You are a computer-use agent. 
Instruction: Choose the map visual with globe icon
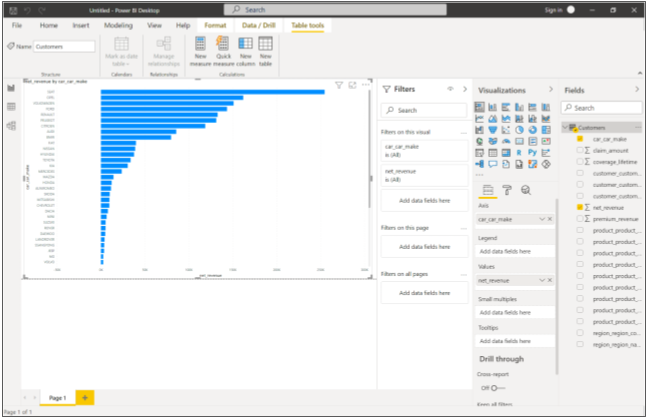pyautogui.click(x=479, y=141)
